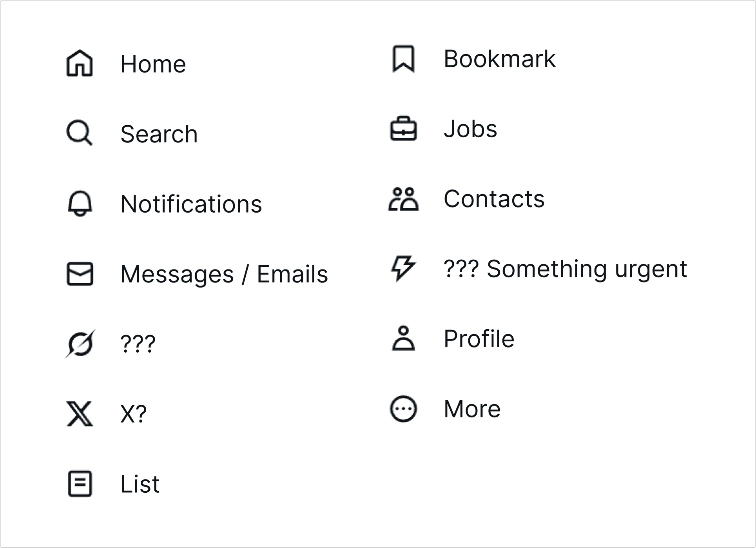756x548 pixels.
Task: Click the slashed circle Grok icon
Action: click(80, 344)
